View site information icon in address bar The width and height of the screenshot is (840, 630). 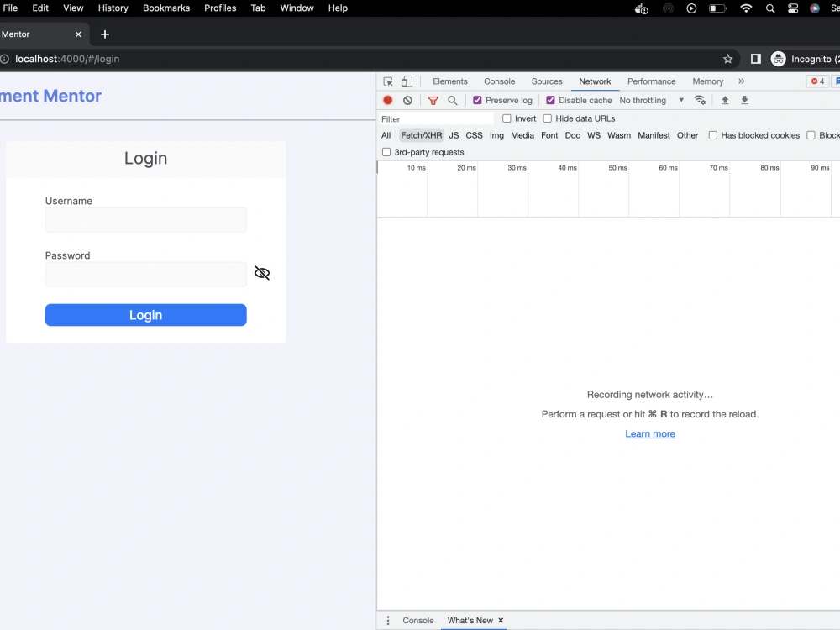pos(4,59)
